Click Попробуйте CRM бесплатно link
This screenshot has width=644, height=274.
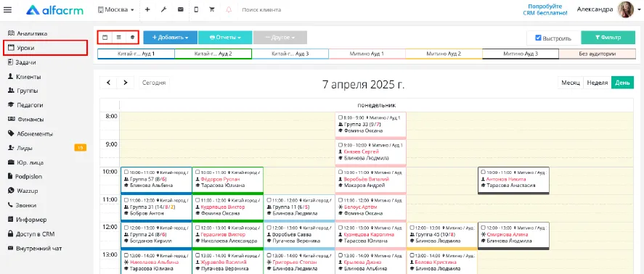pos(545,10)
